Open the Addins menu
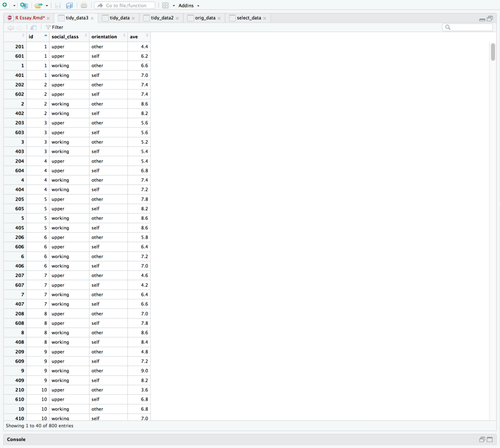This screenshot has height=448, width=500. tap(189, 6)
